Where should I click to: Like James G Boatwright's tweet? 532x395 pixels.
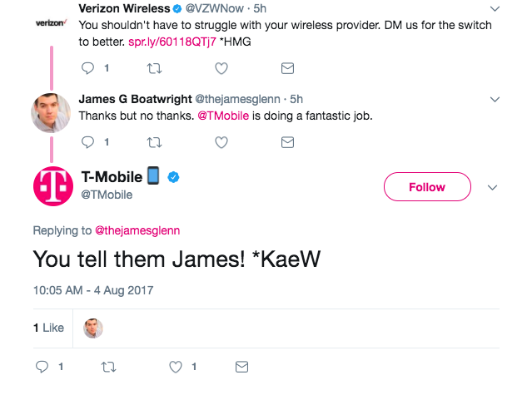point(221,143)
